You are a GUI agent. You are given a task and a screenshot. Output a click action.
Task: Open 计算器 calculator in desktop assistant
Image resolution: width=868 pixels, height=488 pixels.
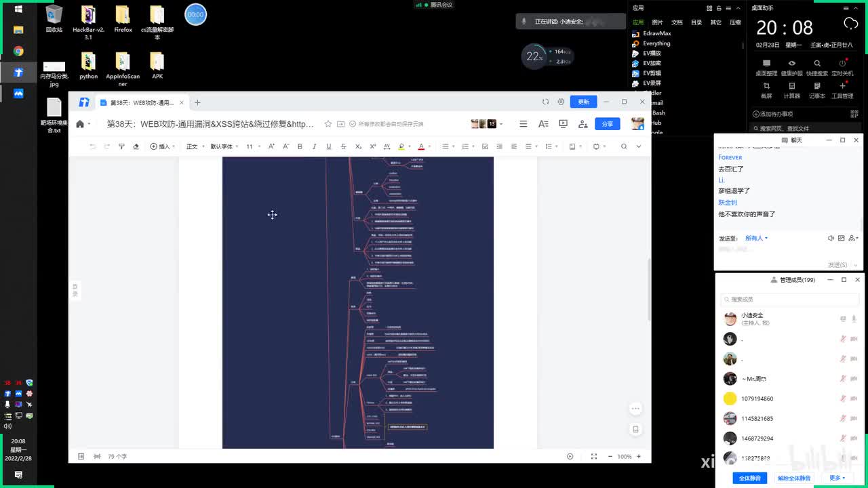[791, 89]
